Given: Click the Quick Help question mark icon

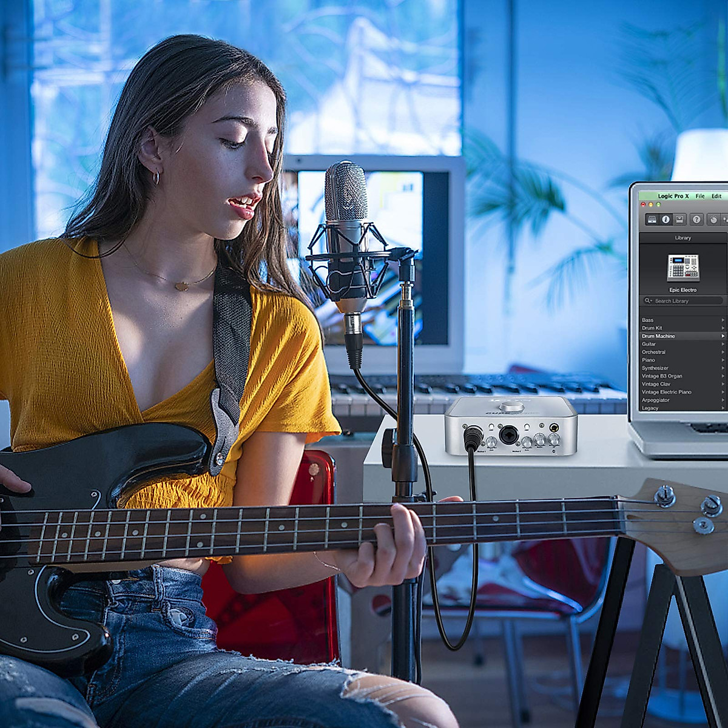Looking at the screenshot, I should [696, 219].
